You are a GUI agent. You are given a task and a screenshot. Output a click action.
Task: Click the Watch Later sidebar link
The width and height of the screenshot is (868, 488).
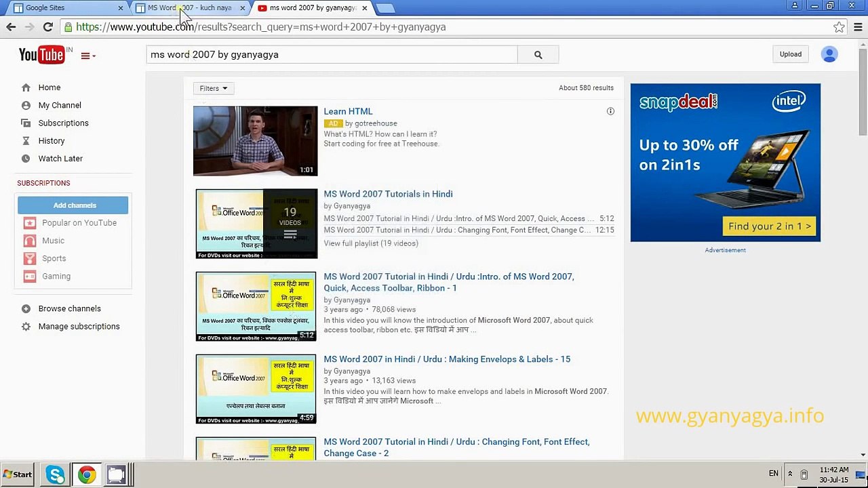pyautogui.click(x=60, y=158)
